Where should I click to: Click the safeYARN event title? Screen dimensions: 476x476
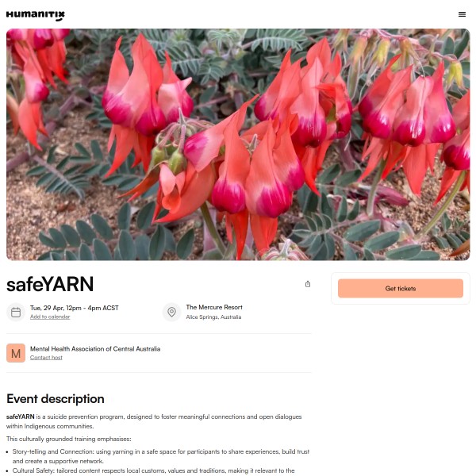pos(50,285)
